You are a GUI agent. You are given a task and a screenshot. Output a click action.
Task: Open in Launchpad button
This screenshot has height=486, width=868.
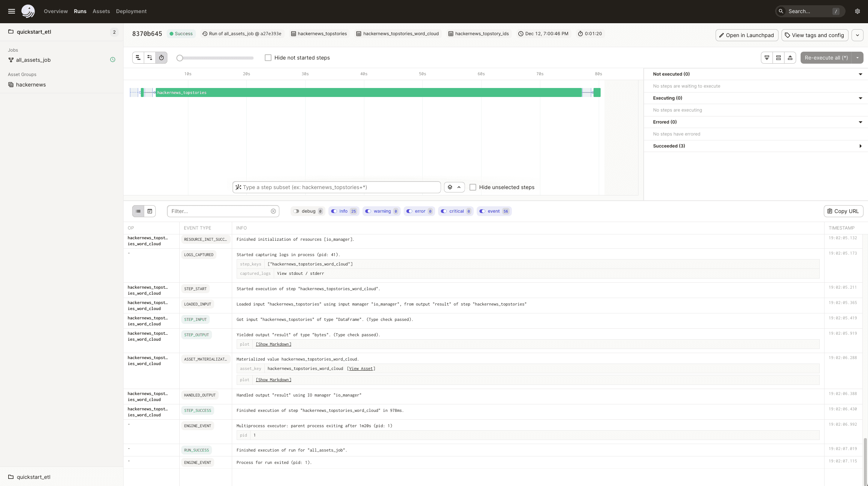[x=746, y=35]
